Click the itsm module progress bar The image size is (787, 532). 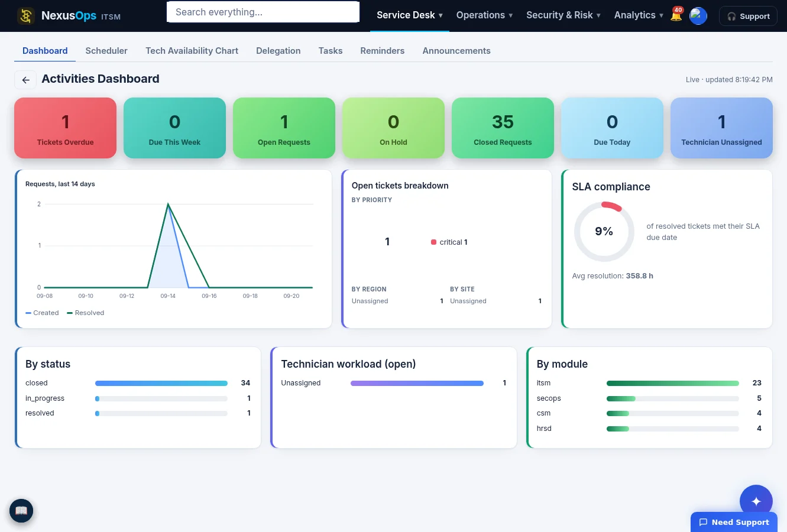(673, 383)
